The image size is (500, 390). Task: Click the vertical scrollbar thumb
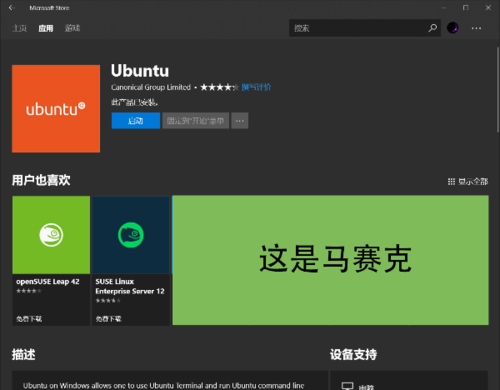[498, 90]
